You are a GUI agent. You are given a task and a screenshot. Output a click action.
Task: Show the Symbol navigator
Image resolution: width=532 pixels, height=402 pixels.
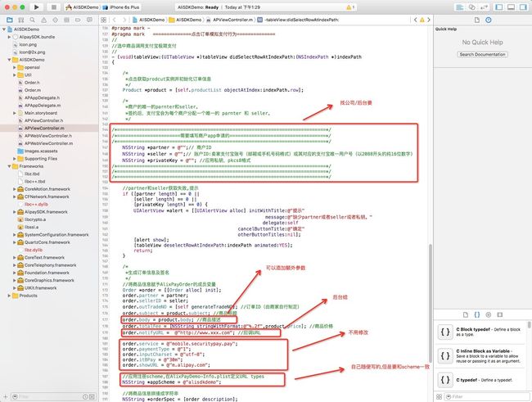pos(21,20)
